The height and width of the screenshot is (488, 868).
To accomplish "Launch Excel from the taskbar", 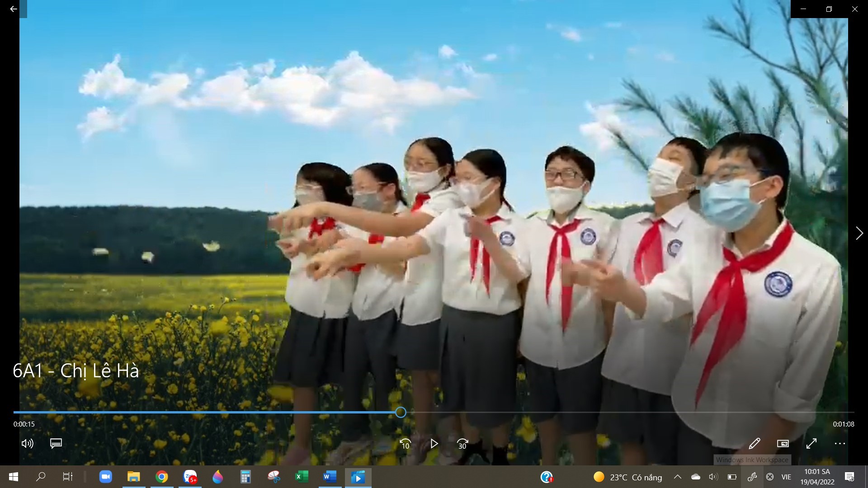I will (302, 477).
